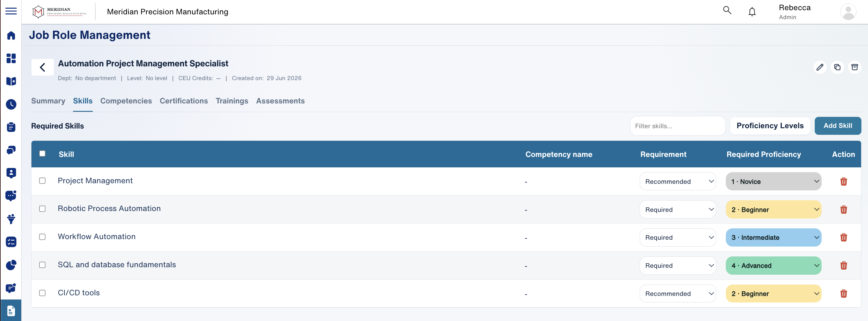This screenshot has height=321, width=868.
Task: Switch to the Summary tab
Action: (48, 101)
